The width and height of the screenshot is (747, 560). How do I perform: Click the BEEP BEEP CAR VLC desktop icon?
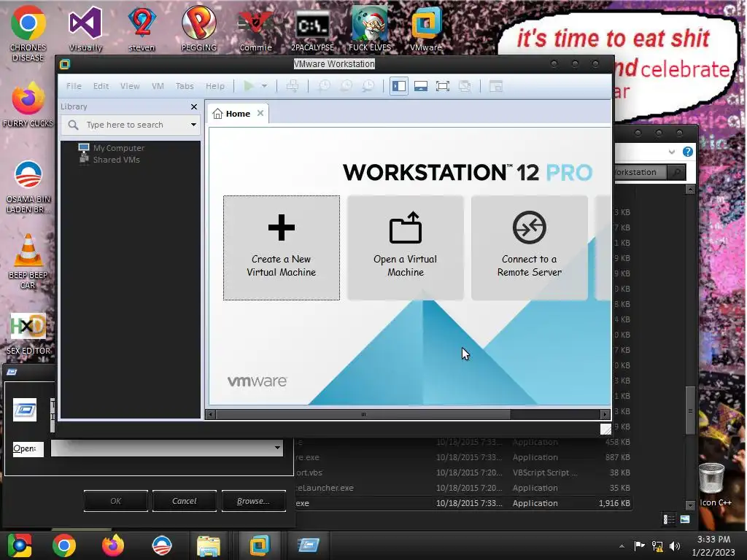(28, 260)
